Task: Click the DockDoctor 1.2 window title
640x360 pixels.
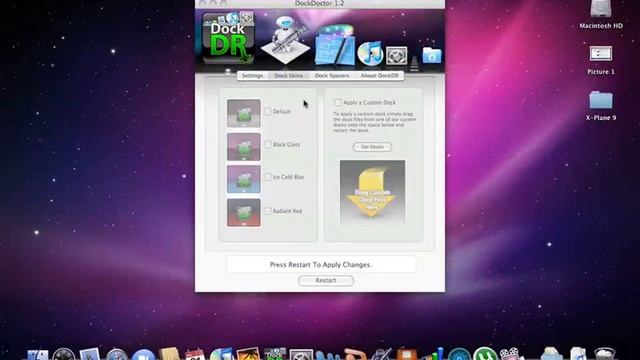Action: (x=320, y=3)
